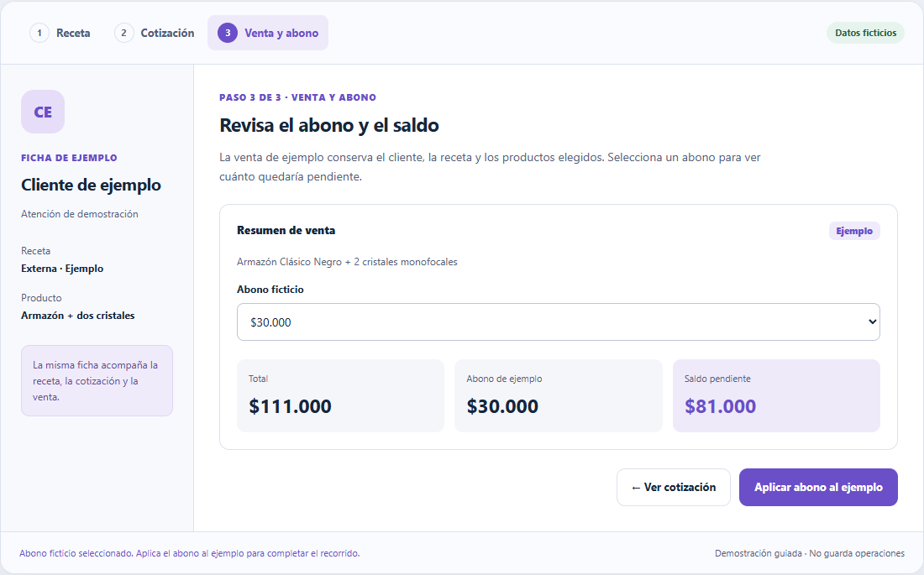Click Armazón Clásico Negro item description
Viewport: 924px width, 575px height.
347,262
